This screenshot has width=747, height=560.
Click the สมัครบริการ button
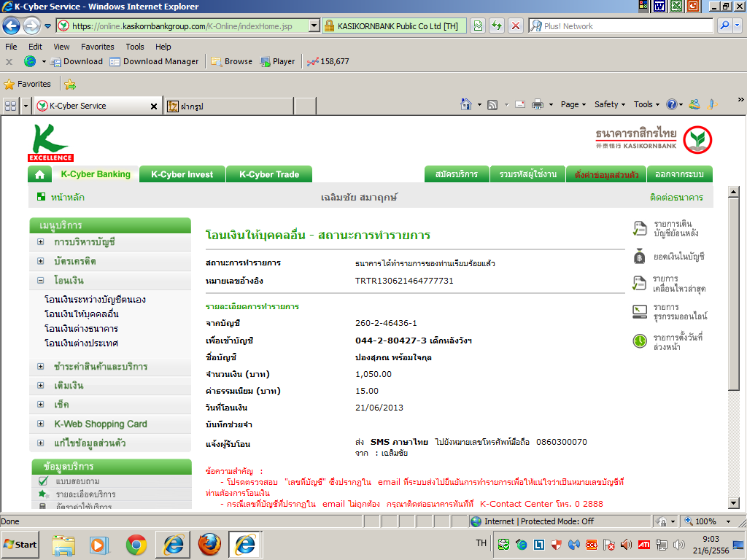pyautogui.click(x=457, y=174)
